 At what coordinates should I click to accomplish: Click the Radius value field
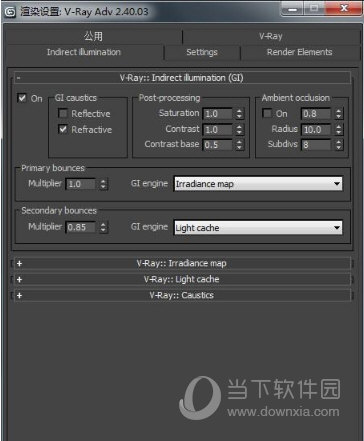click(x=316, y=129)
